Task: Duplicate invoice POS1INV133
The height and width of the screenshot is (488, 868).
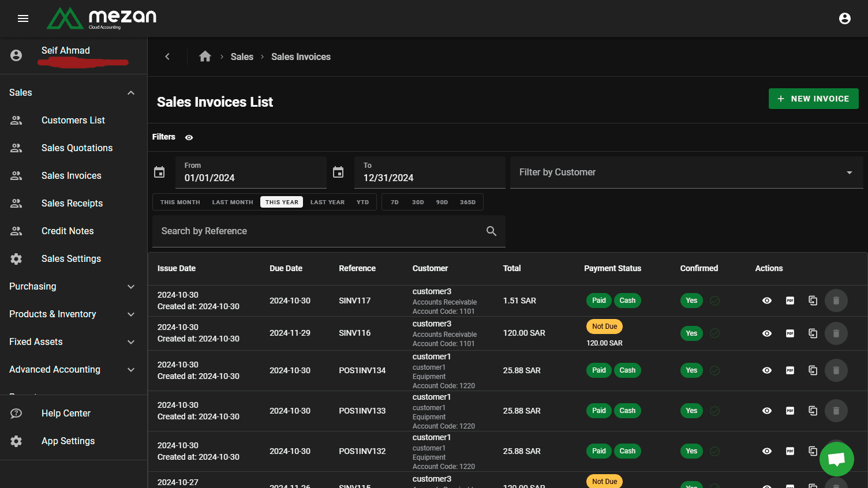Action: tap(813, 411)
